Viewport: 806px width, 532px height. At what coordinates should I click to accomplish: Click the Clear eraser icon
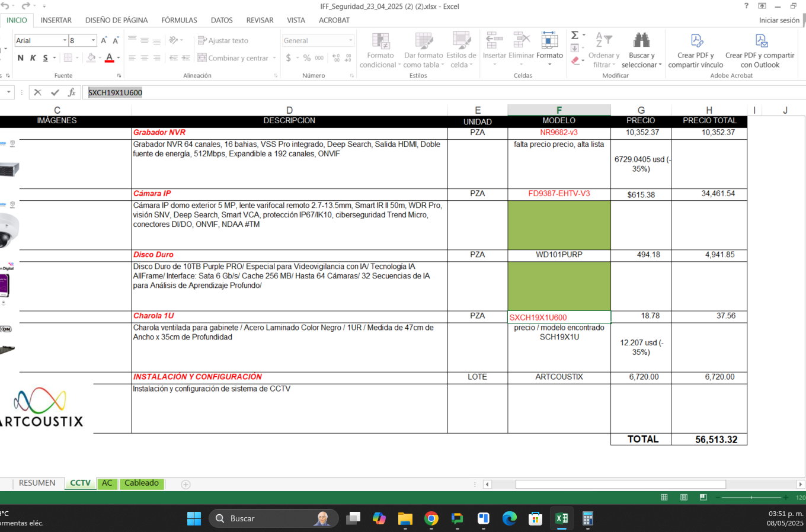click(575, 60)
